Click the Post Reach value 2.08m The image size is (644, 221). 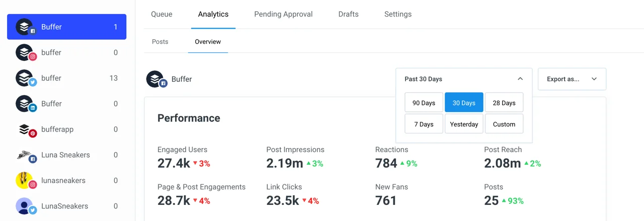(x=503, y=163)
